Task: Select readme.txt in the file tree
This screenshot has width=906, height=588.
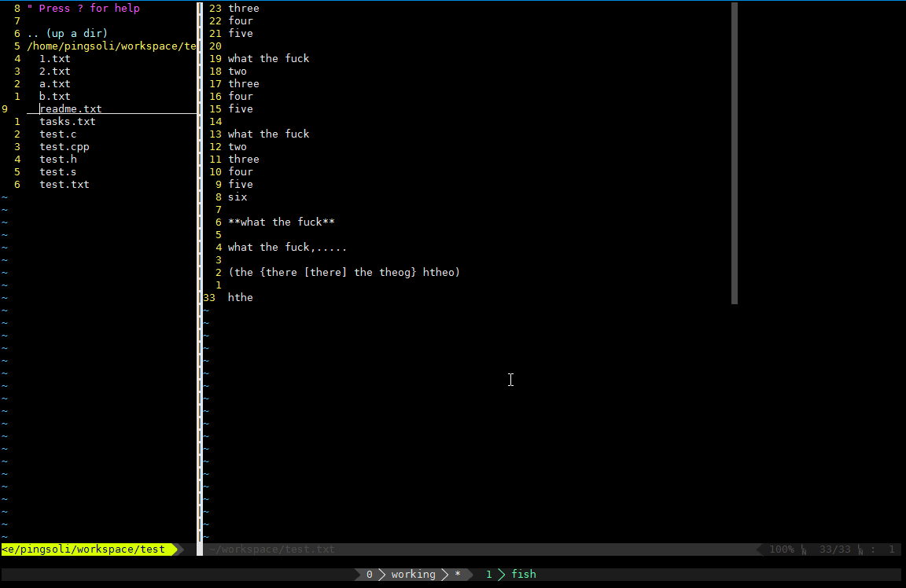Action: (70, 108)
